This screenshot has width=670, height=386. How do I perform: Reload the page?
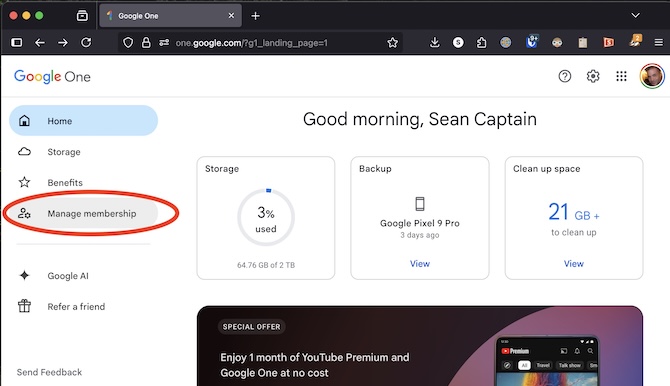coord(86,42)
